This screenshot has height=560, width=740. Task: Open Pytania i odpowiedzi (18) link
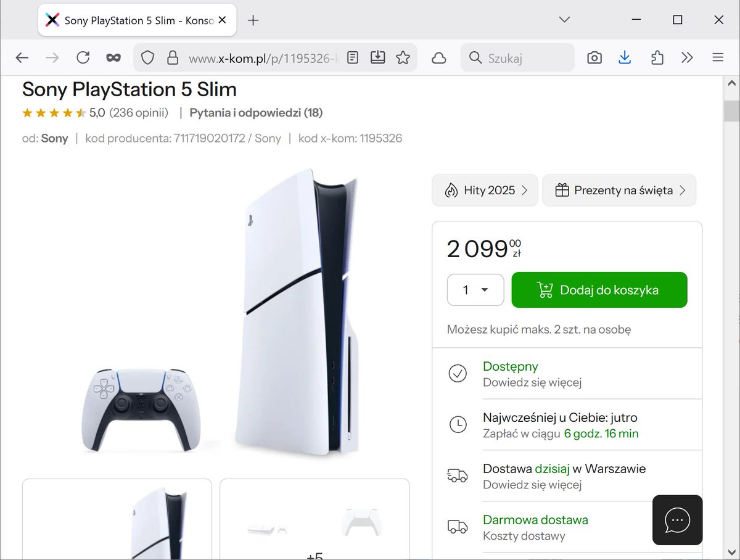pyautogui.click(x=256, y=112)
